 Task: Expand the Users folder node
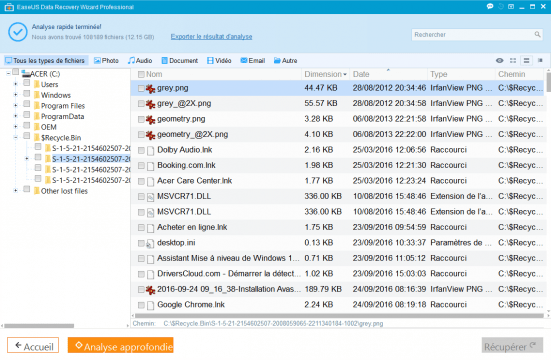(x=15, y=84)
